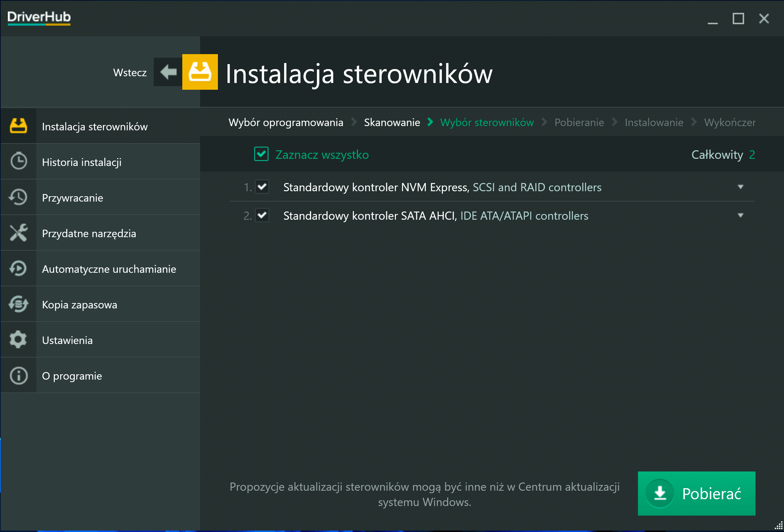Uncheck the NVM Express controller driver
This screenshot has height=532, width=784.
(262, 187)
